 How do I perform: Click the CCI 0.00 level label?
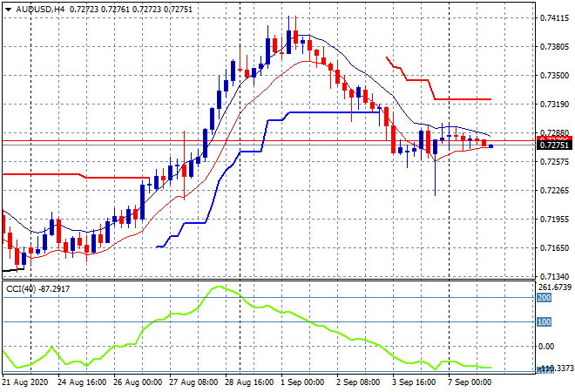click(x=546, y=346)
